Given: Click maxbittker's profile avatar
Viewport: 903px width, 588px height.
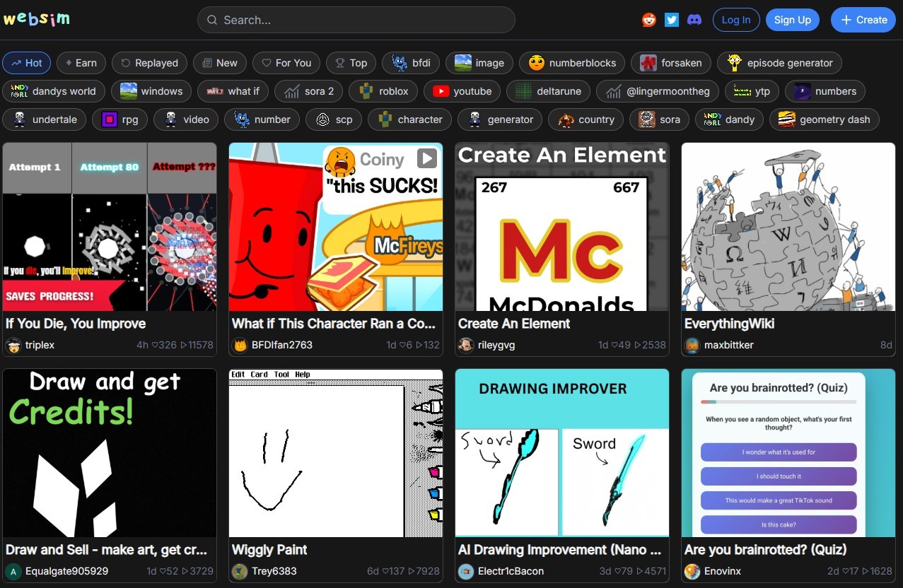Looking at the screenshot, I should tap(692, 345).
